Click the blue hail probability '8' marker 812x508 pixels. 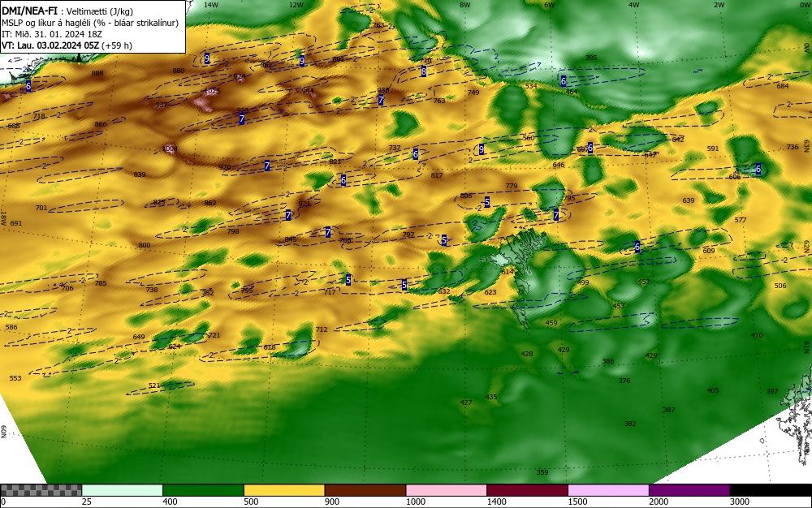coord(424,72)
